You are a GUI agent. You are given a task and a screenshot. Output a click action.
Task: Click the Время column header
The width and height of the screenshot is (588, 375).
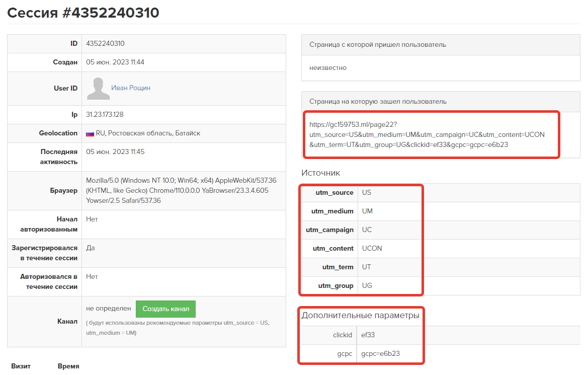68,366
